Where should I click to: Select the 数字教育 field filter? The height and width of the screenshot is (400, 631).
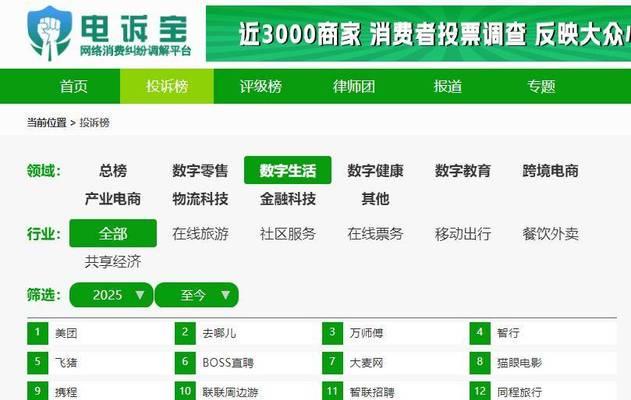click(x=463, y=171)
